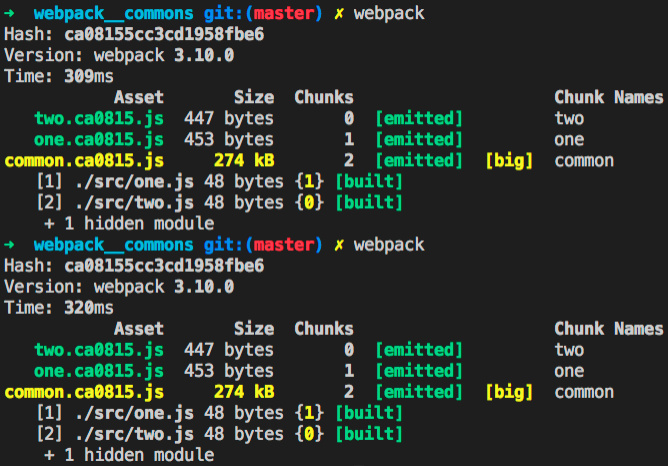
Task: Click the green prompt arrow on the second command line
Action: [9, 245]
